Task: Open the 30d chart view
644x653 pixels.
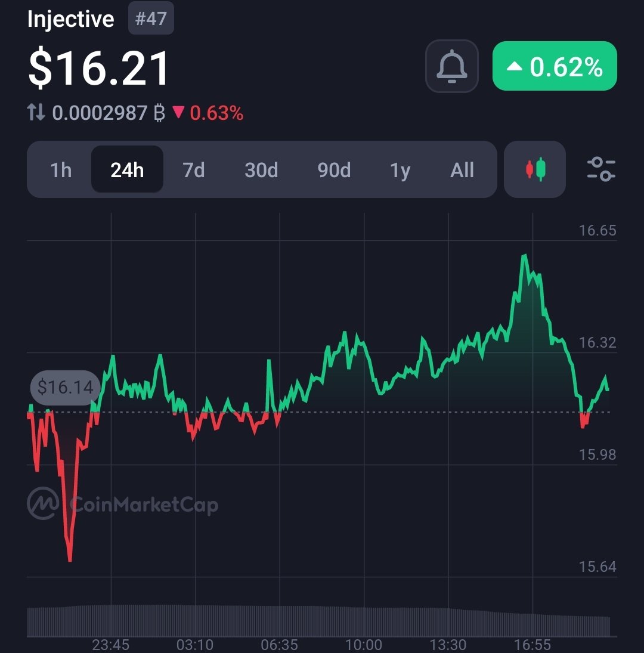Action: [261, 169]
